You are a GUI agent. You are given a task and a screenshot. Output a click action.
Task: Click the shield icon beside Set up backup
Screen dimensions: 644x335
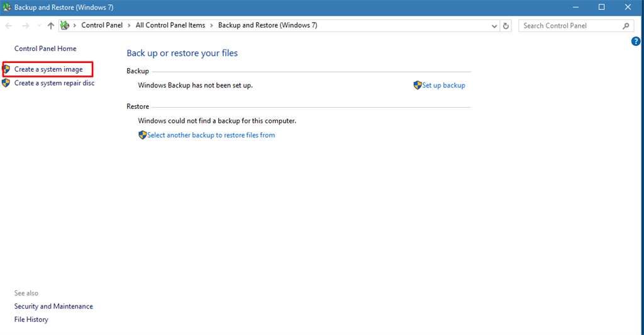click(x=418, y=85)
